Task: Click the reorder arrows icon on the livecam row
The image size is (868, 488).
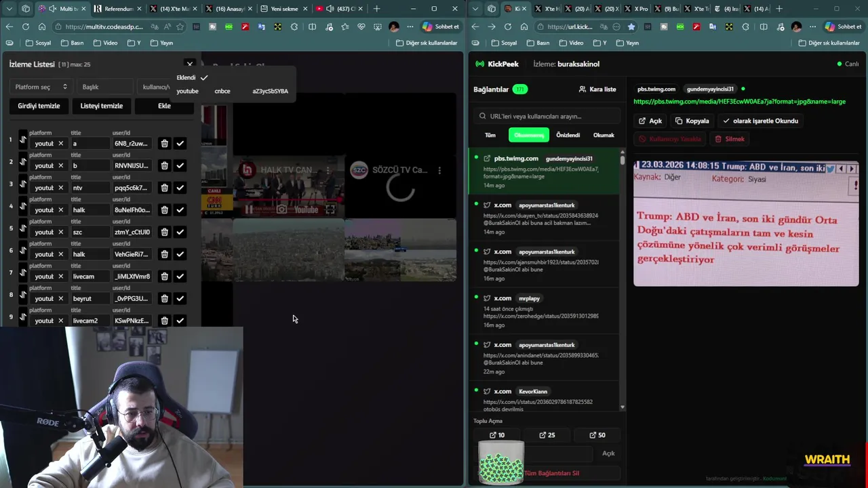Action: tap(22, 273)
